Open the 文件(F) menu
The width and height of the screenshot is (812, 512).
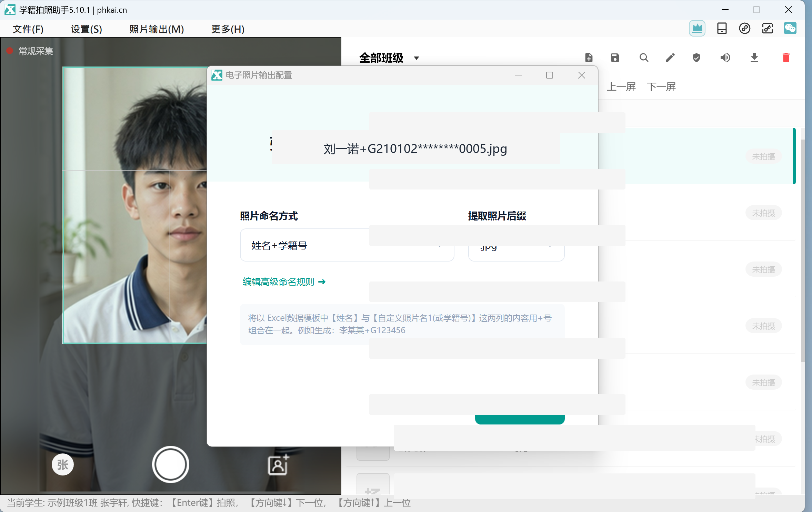(x=28, y=29)
